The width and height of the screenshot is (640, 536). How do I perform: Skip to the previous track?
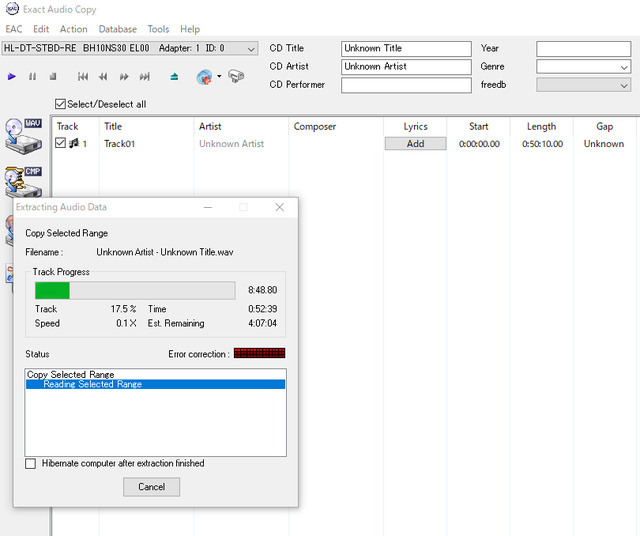(83, 76)
